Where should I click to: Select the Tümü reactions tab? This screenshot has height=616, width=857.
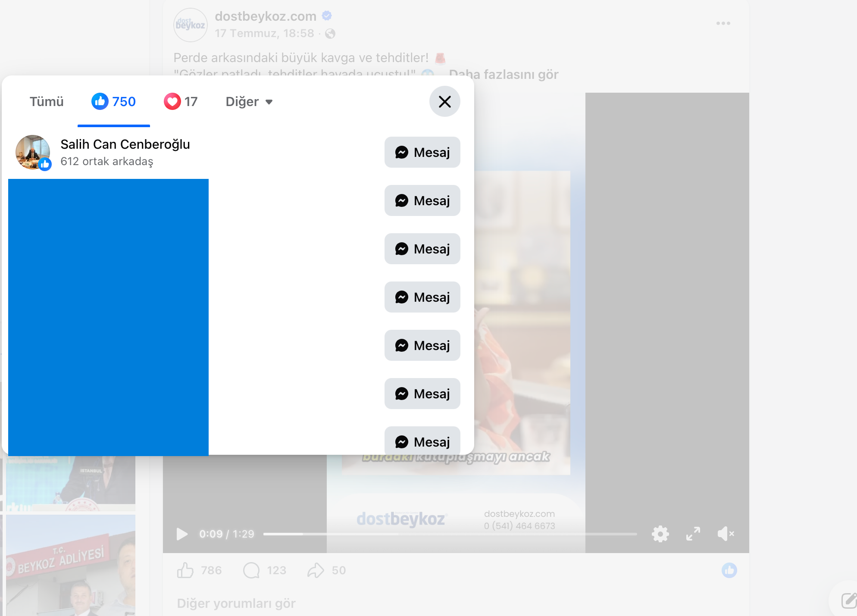pyautogui.click(x=47, y=102)
